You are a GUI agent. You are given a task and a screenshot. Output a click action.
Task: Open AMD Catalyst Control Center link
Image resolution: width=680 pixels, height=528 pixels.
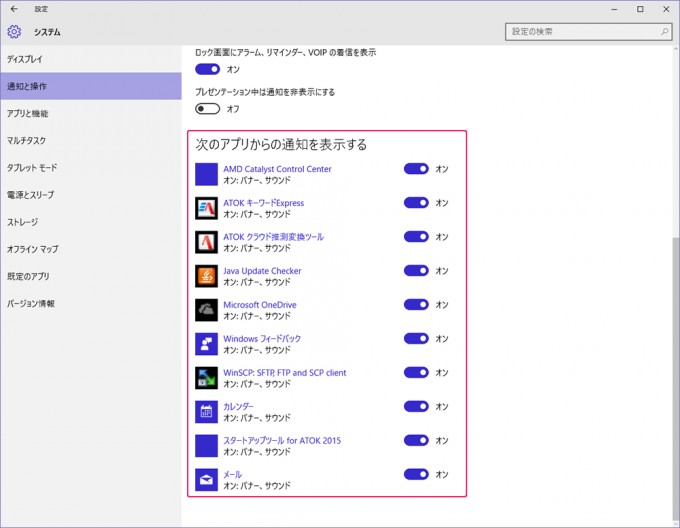277,169
